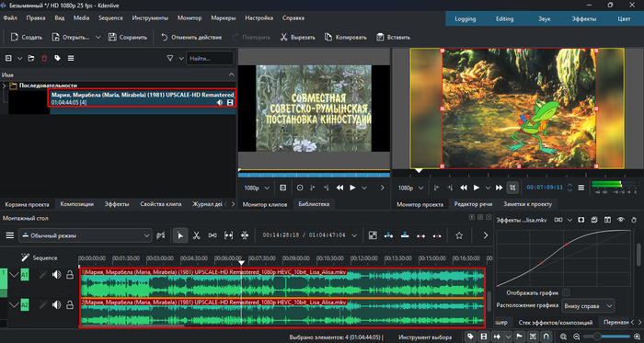Choose the slip tool next to spacer tool
The width and height of the screenshot is (644, 343).
(x=228, y=235)
